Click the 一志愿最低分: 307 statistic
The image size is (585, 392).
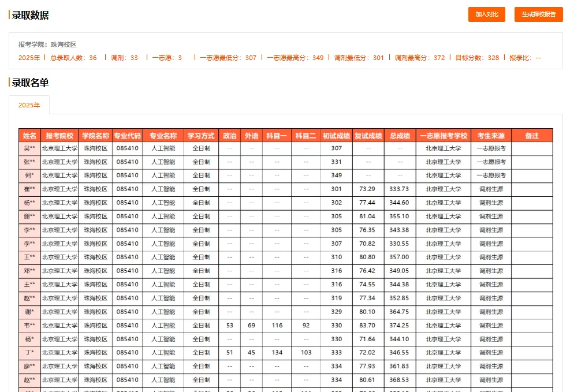(228, 58)
